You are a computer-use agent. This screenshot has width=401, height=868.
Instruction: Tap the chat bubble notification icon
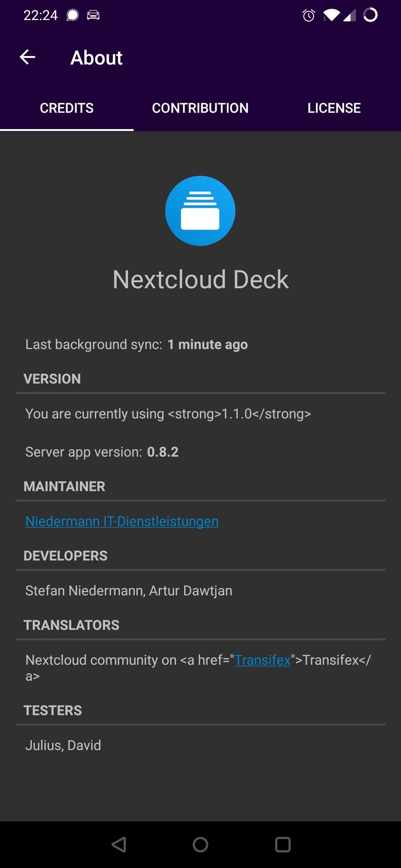pyautogui.click(x=73, y=15)
